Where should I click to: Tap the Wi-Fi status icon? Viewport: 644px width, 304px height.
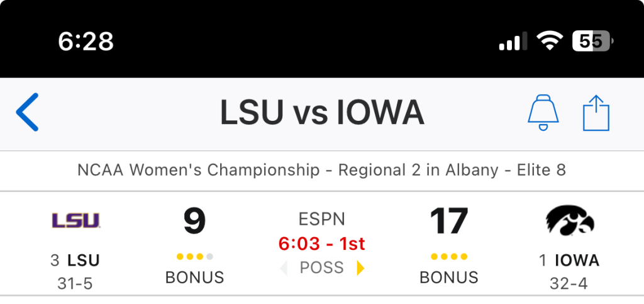pyautogui.click(x=549, y=42)
